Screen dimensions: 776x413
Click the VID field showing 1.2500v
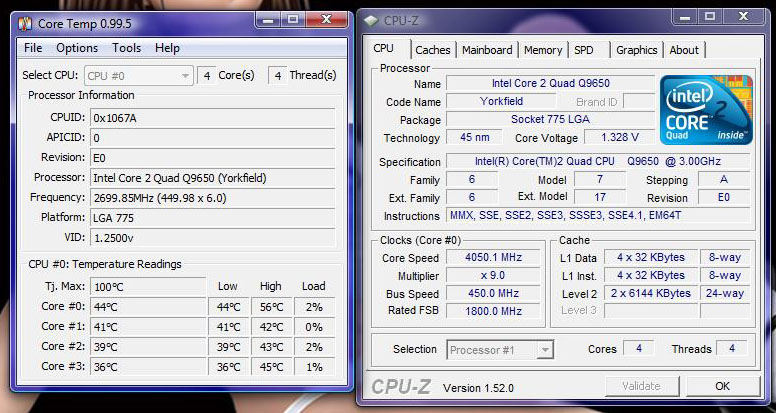click(x=212, y=238)
